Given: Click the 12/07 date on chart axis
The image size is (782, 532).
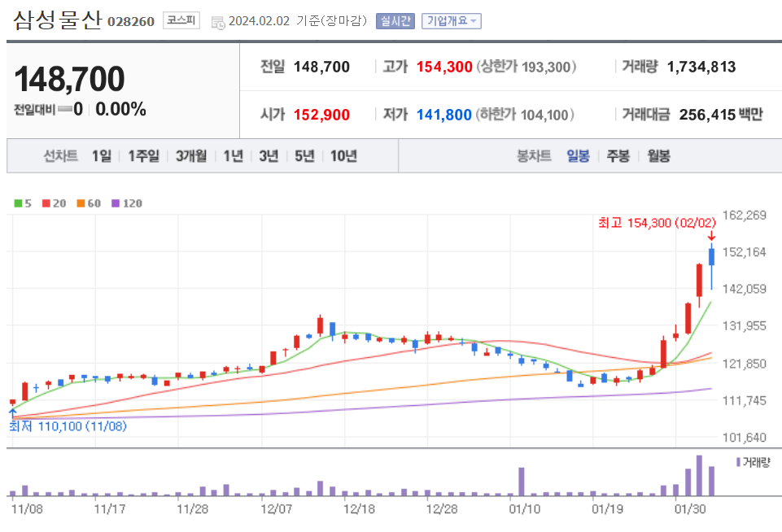Looking at the screenshot, I should [277, 509].
